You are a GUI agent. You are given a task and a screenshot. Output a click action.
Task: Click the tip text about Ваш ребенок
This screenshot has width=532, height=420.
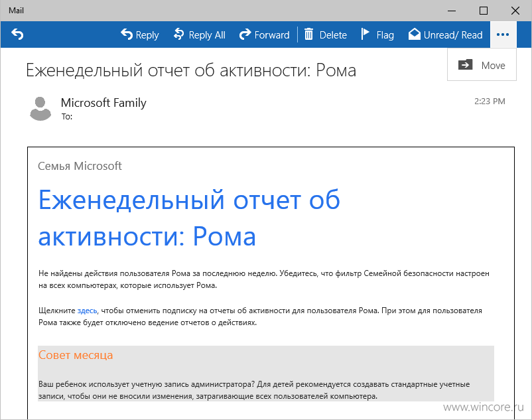pos(254,390)
